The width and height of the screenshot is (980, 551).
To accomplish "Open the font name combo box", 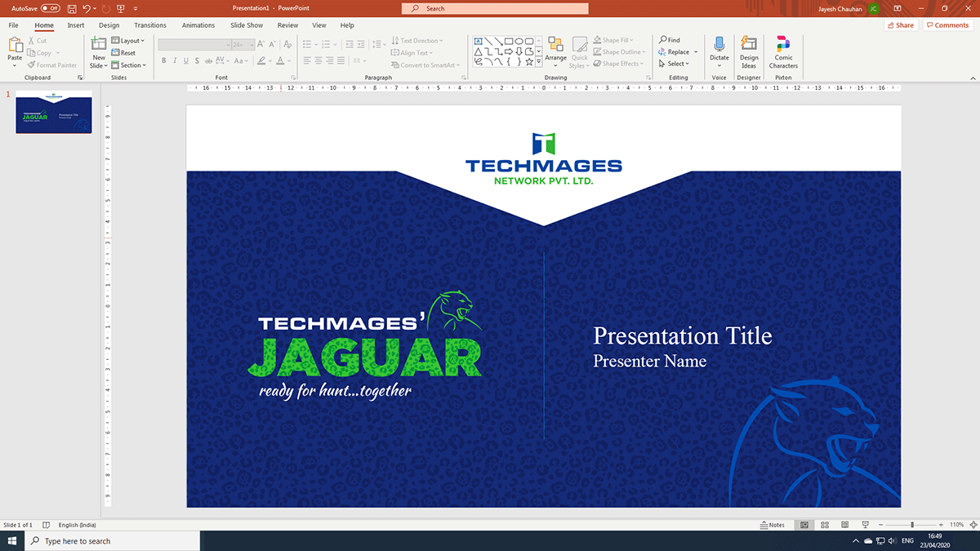I will pos(194,44).
